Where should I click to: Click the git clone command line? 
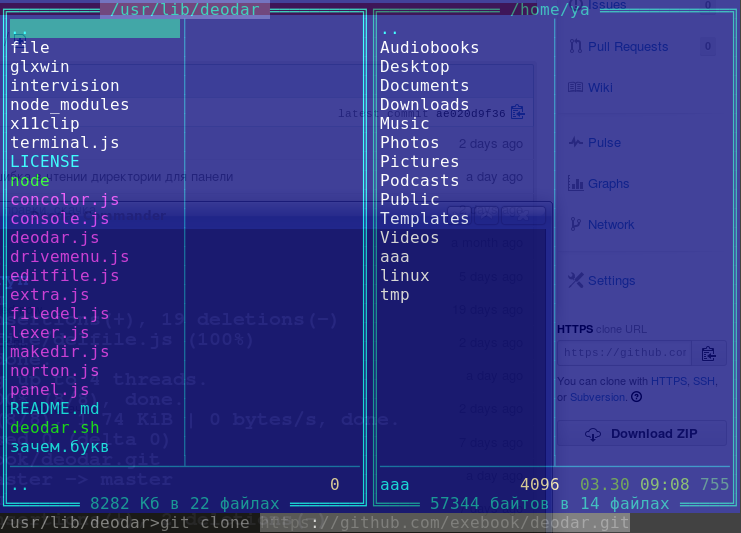[315, 523]
